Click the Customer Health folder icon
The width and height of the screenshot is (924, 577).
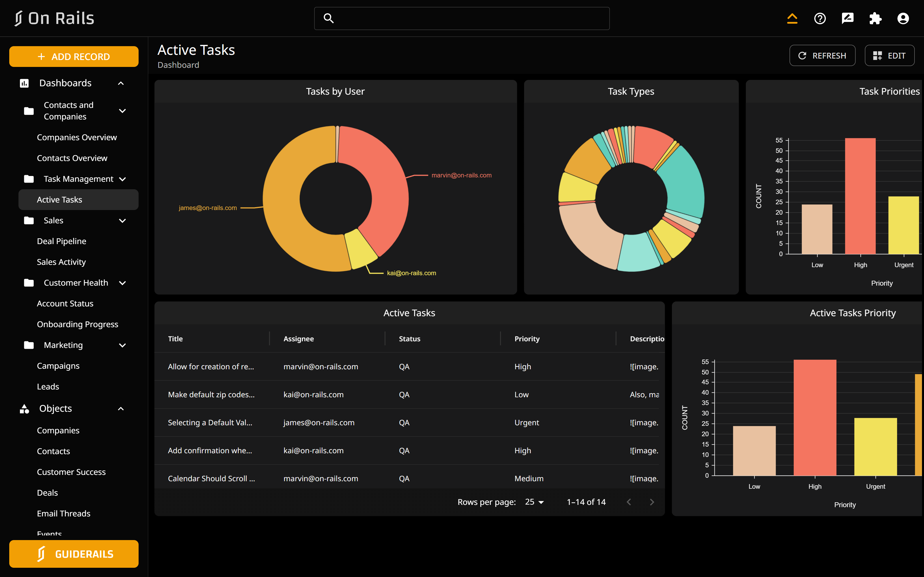(x=29, y=283)
